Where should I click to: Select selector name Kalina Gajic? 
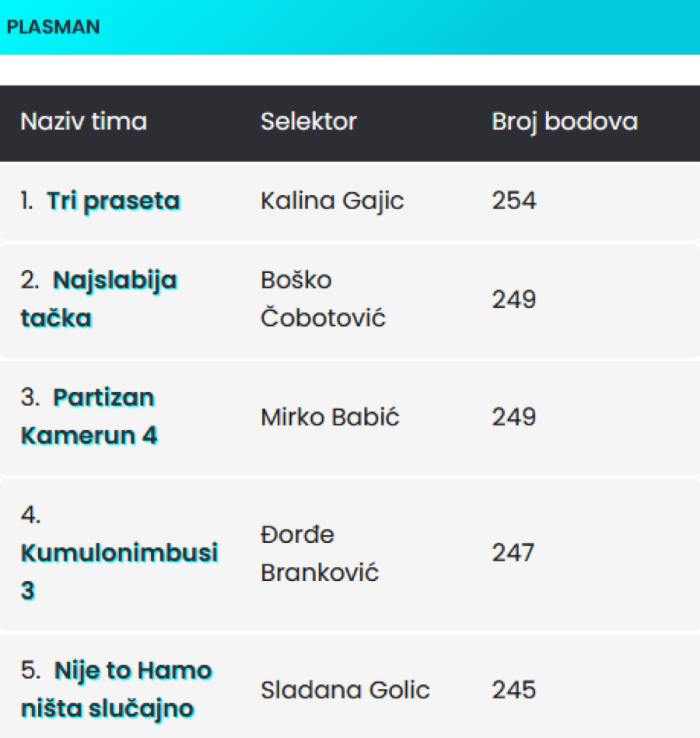pos(332,201)
